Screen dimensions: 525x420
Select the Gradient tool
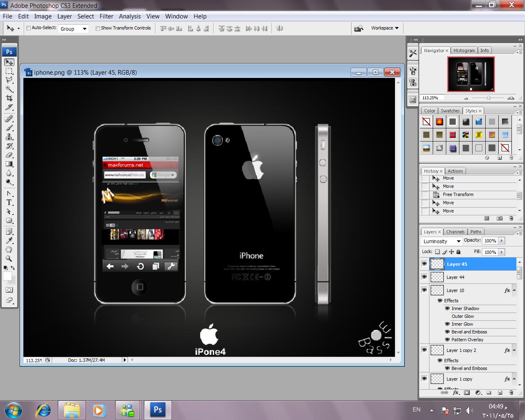click(x=9, y=164)
